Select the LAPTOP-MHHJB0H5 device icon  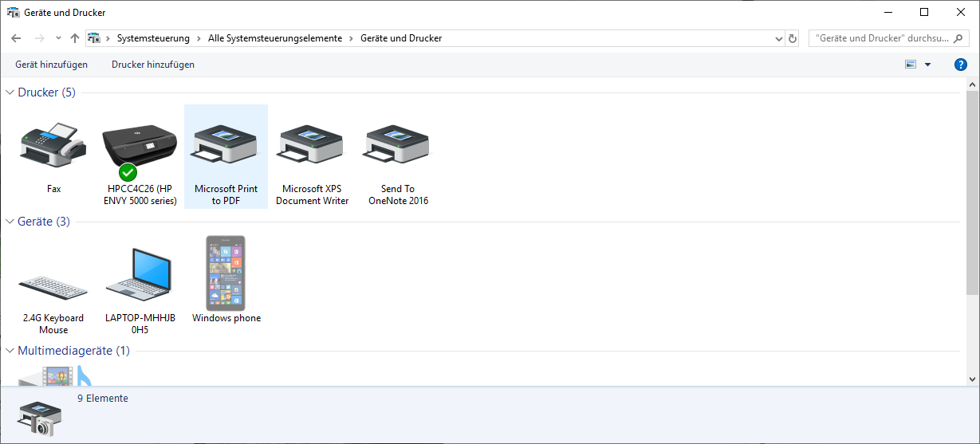(140, 274)
